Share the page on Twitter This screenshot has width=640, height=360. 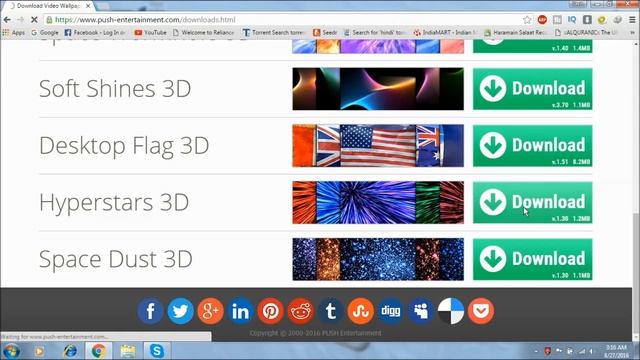pyautogui.click(x=180, y=311)
